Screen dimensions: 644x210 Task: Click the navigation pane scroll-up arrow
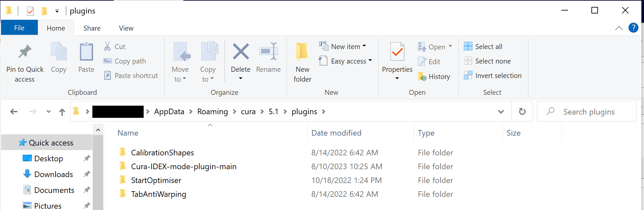pyautogui.click(x=98, y=130)
